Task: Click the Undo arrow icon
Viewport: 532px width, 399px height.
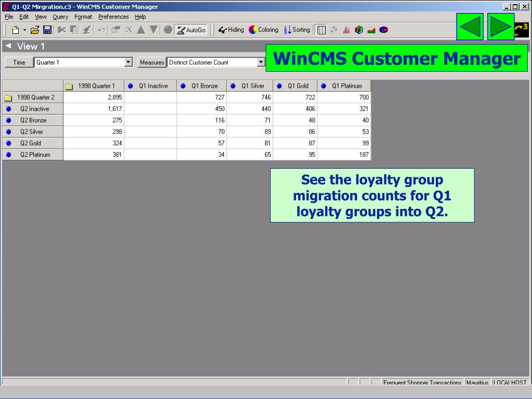Action: click(x=101, y=30)
